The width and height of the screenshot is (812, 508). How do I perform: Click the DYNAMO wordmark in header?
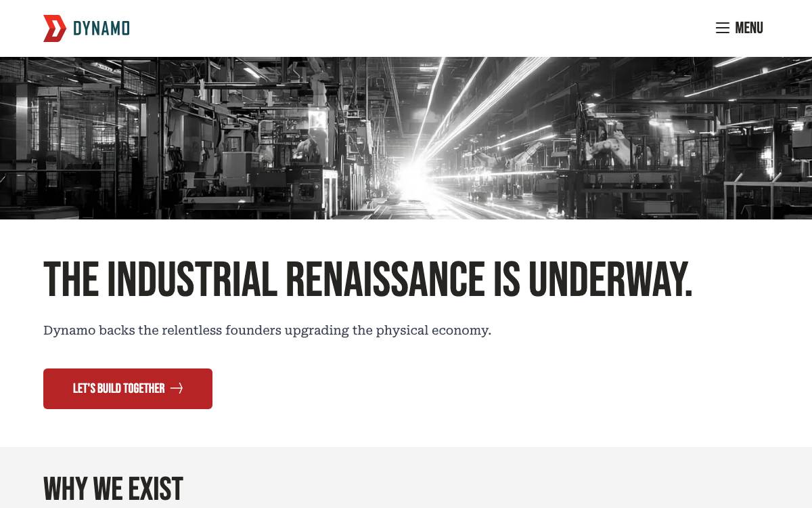tap(101, 28)
